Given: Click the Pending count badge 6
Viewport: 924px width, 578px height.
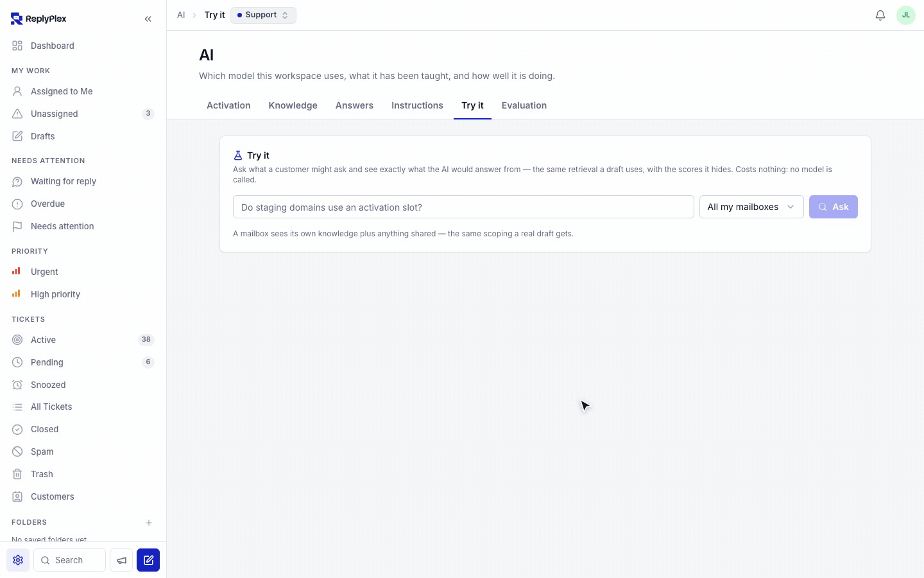Looking at the screenshot, I should (x=148, y=362).
